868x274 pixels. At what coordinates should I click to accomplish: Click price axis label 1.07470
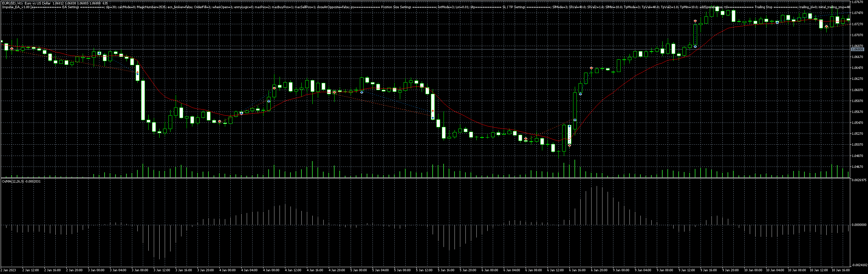point(857,13)
